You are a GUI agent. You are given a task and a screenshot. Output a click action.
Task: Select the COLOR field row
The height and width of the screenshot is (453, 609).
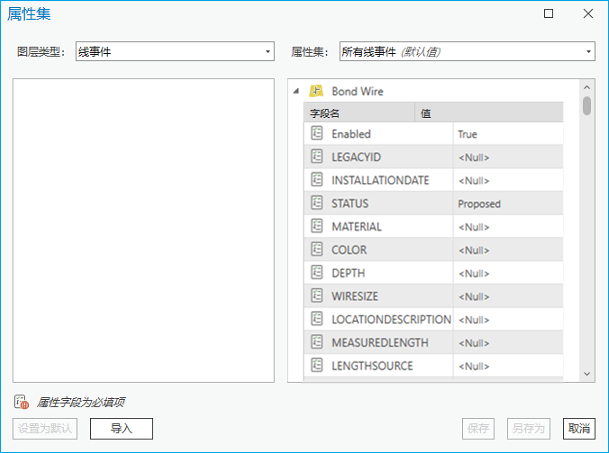point(378,250)
